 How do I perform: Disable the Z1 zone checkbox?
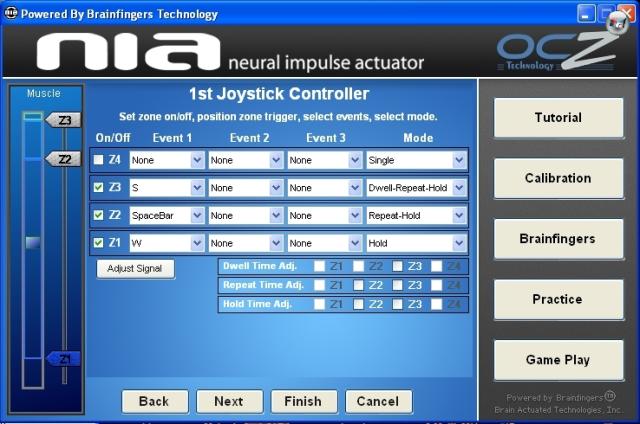tap(98, 243)
